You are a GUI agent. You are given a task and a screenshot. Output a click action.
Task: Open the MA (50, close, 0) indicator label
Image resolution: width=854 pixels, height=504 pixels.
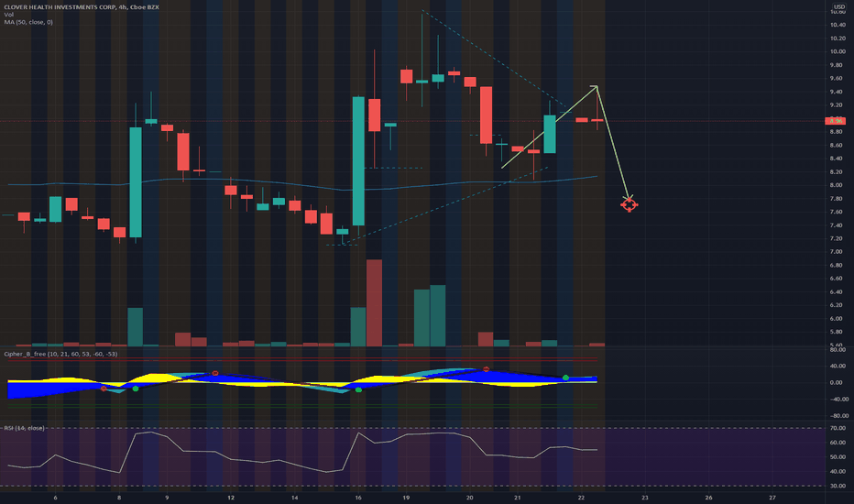pos(28,22)
